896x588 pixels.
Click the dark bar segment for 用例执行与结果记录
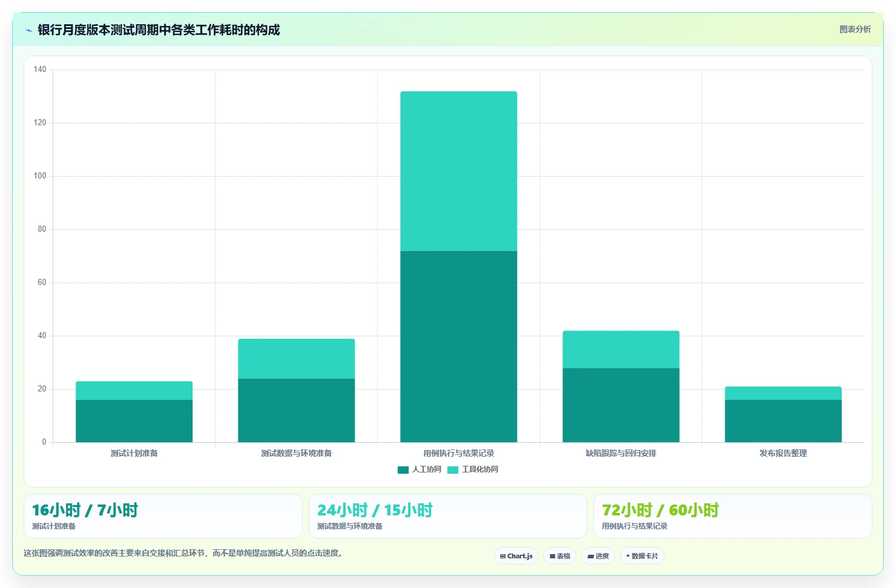[x=458, y=347]
